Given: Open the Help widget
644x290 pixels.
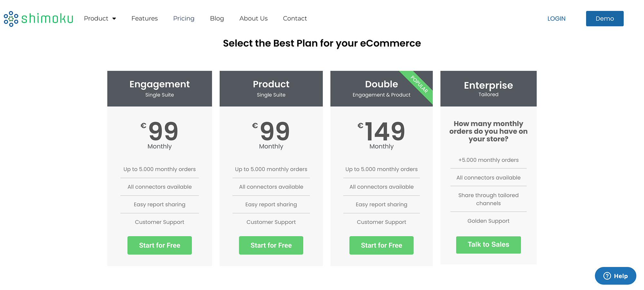Looking at the screenshot, I should [615, 276].
